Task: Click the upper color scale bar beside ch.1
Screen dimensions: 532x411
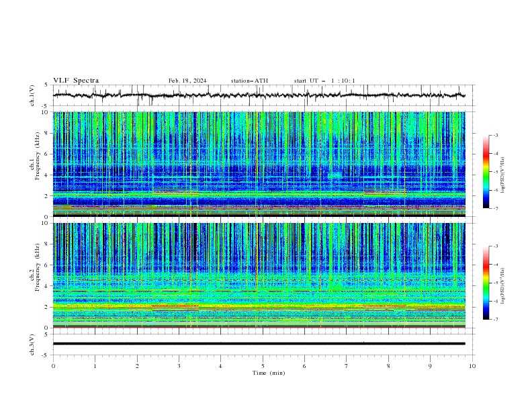Action: point(486,172)
